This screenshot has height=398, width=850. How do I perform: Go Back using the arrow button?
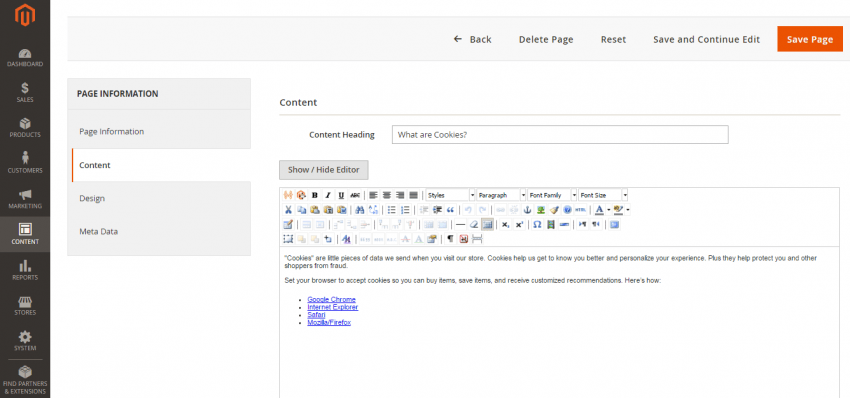(x=473, y=40)
